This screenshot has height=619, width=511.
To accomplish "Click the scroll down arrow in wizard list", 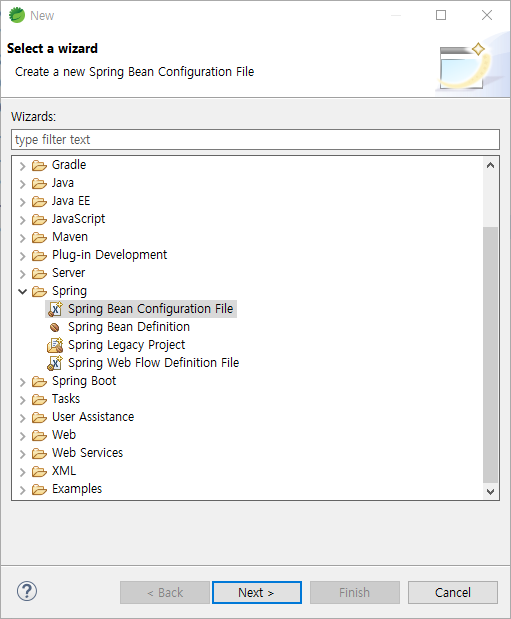I will (x=490, y=491).
